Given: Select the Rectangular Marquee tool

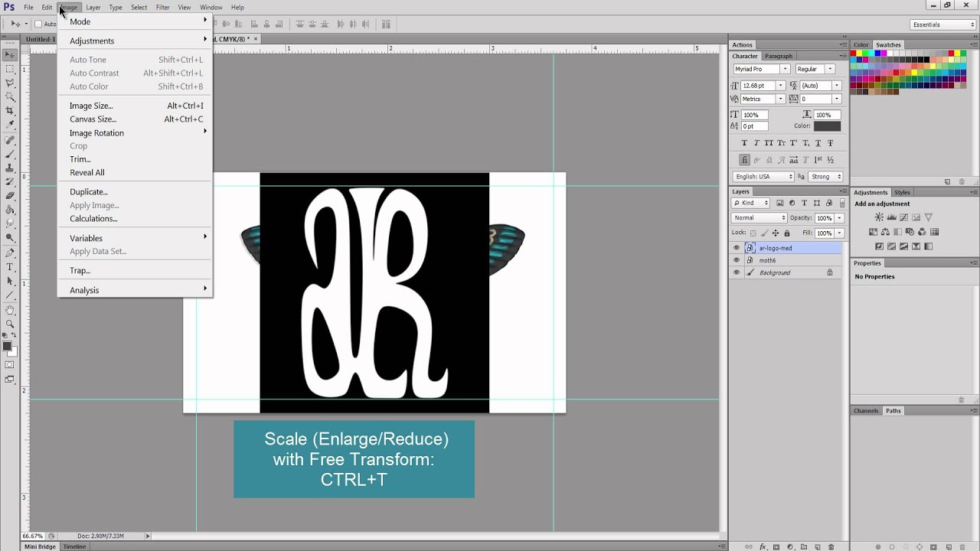Looking at the screenshot, I should (10, 69).
